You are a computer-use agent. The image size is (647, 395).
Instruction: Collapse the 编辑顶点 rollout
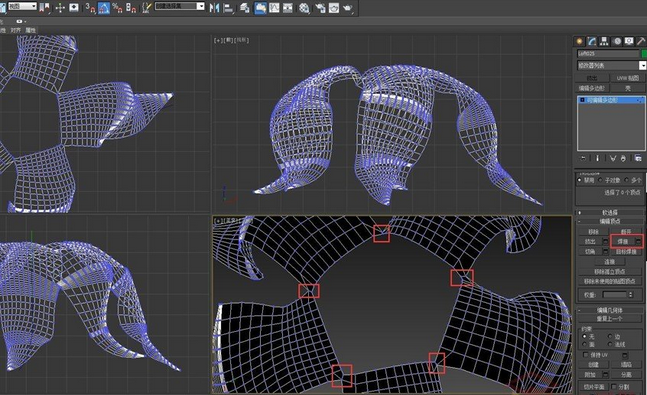click(609, 222)
